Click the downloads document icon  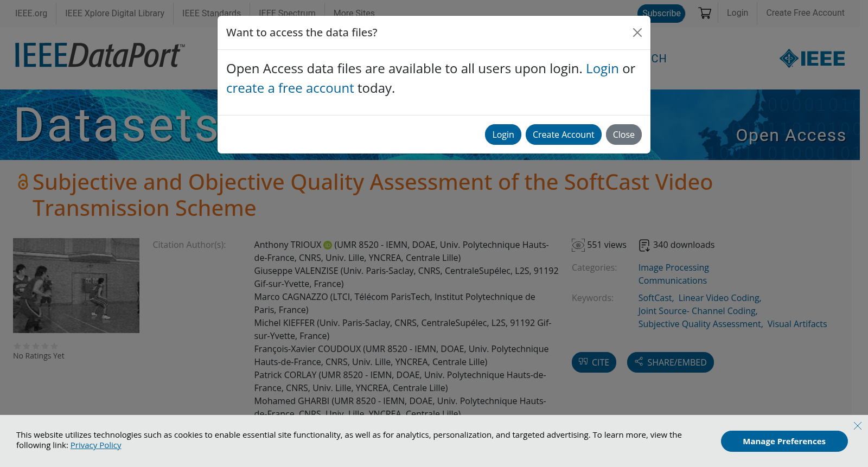[x=644, y=245]
